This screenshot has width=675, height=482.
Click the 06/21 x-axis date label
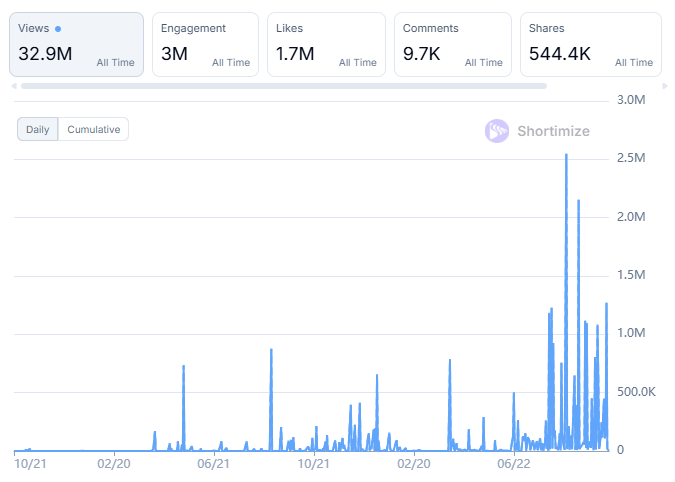tap(214, 464)
